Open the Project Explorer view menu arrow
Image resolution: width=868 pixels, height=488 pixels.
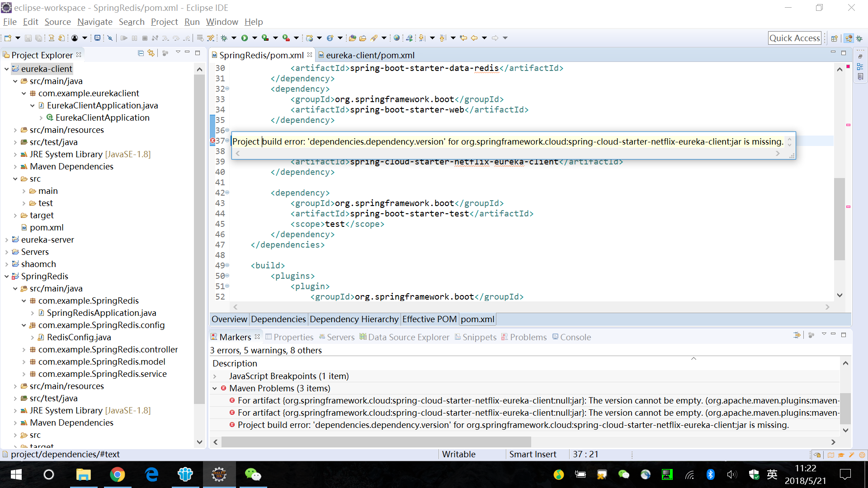[x=178, y=52]
